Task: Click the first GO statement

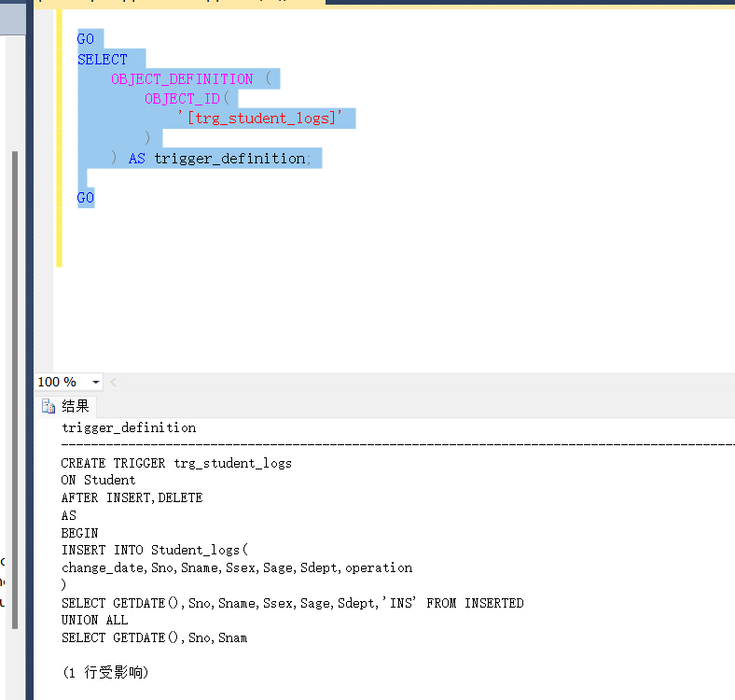Action: (85, 39)
